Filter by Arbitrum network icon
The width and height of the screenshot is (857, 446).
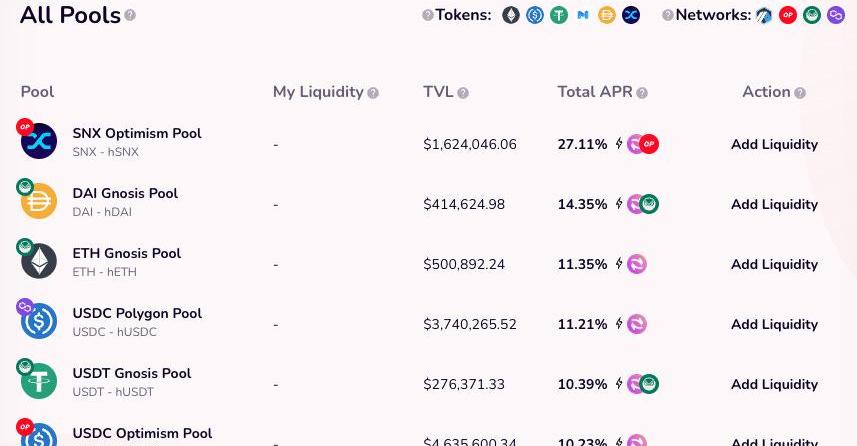[764, 16]
